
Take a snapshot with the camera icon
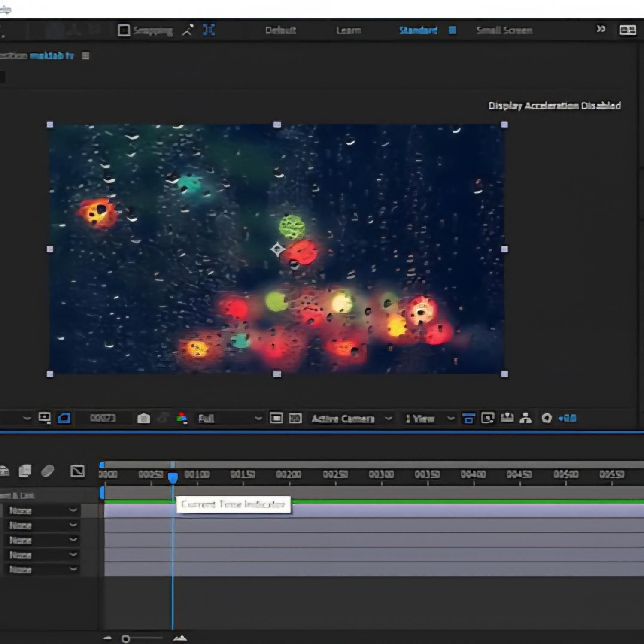pyautogui.click(x=143, y=418)
